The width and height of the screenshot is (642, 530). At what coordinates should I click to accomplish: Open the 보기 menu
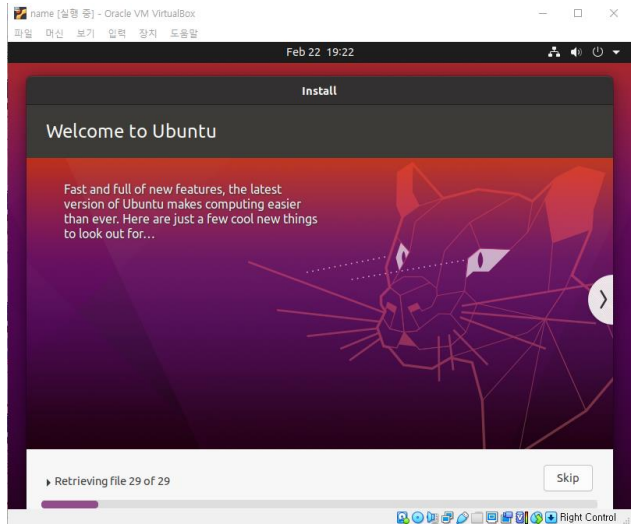[85, 33]
